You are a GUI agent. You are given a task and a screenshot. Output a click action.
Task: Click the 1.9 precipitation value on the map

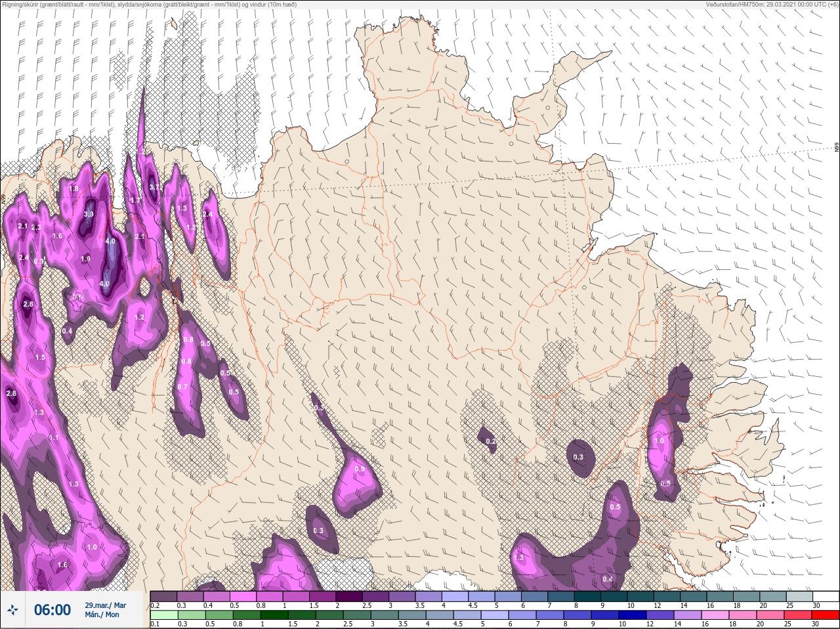click(x=85, y=259)
